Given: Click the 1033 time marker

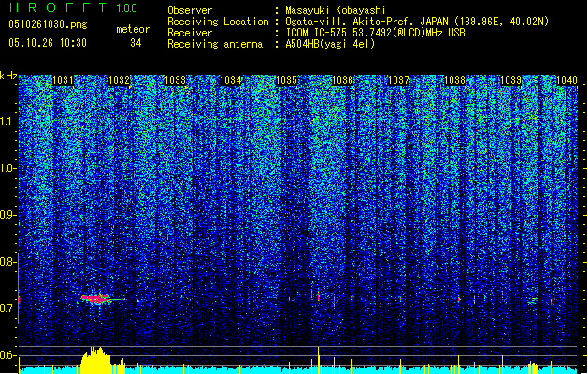Looking at the screenshot, I should coord(175,80).
